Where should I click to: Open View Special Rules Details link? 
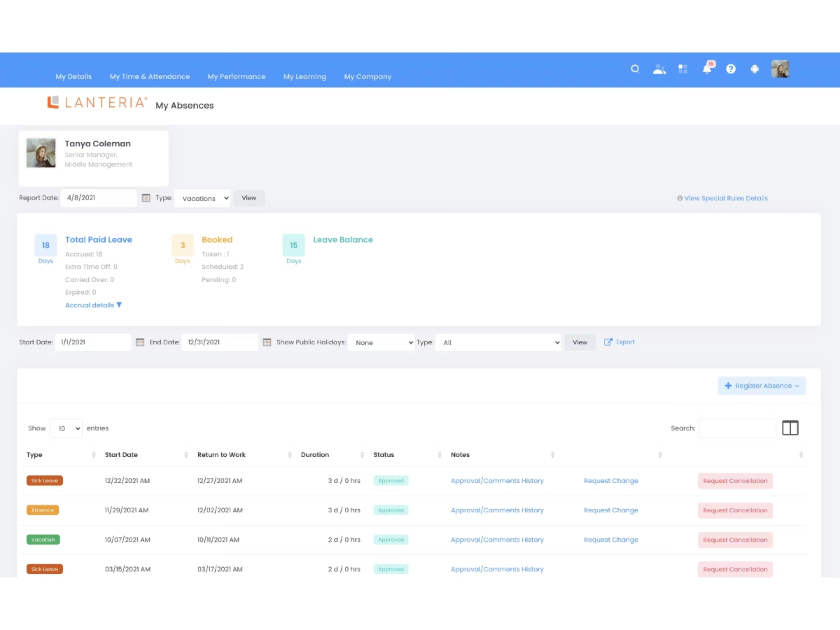click(722, 198)
